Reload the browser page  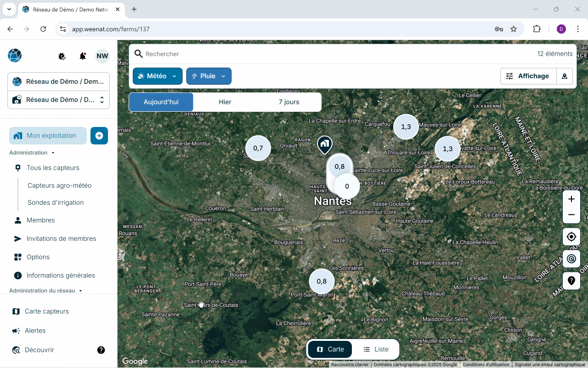coord(43,29)
